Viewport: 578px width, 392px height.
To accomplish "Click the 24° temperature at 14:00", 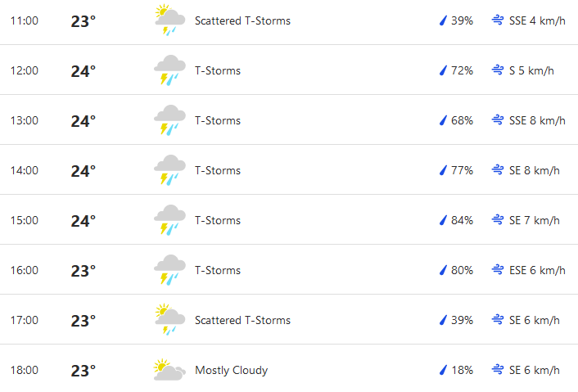I will click(84, 171).
